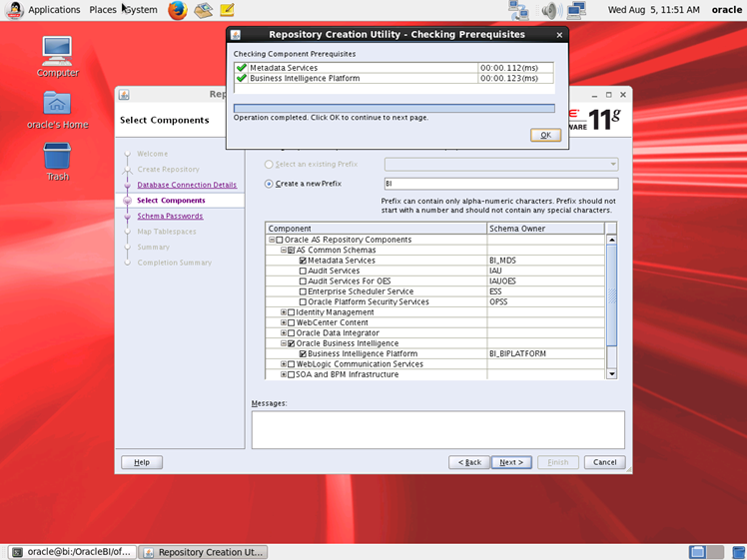Click scroll down arrow of component list
747x560 pixels.
click(612, 374)
